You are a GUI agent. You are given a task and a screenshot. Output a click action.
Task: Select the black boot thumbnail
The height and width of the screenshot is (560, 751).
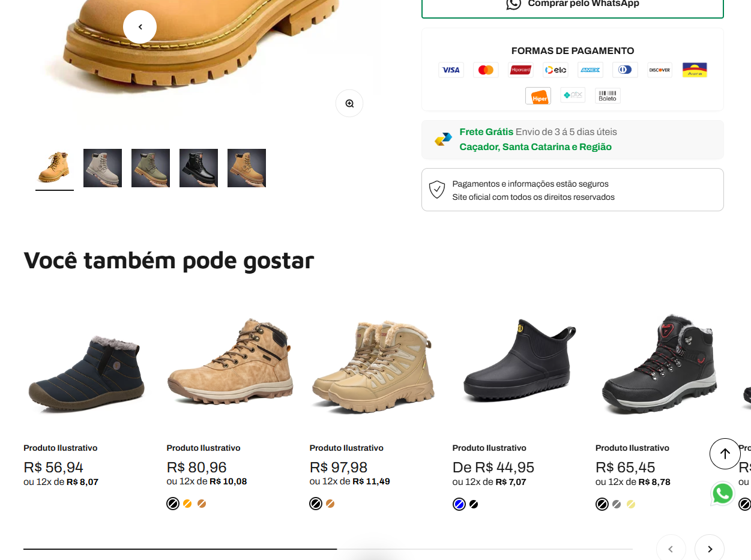198,167
